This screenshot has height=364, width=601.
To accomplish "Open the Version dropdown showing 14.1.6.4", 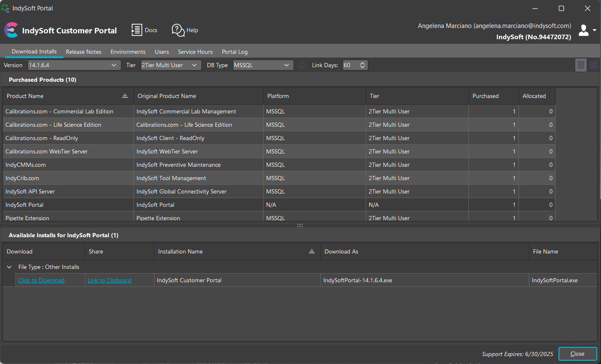I will point(114,65).
